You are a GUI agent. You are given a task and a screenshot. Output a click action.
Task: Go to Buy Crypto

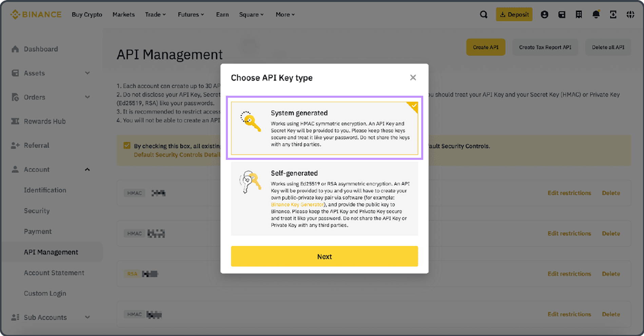(x=87, y=15)
